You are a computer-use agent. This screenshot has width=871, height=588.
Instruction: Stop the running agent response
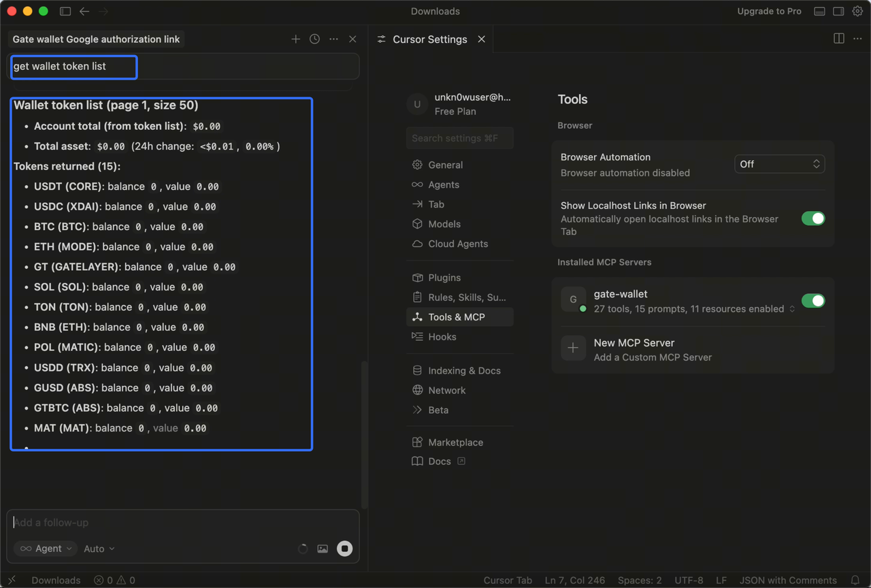(345, 549)
